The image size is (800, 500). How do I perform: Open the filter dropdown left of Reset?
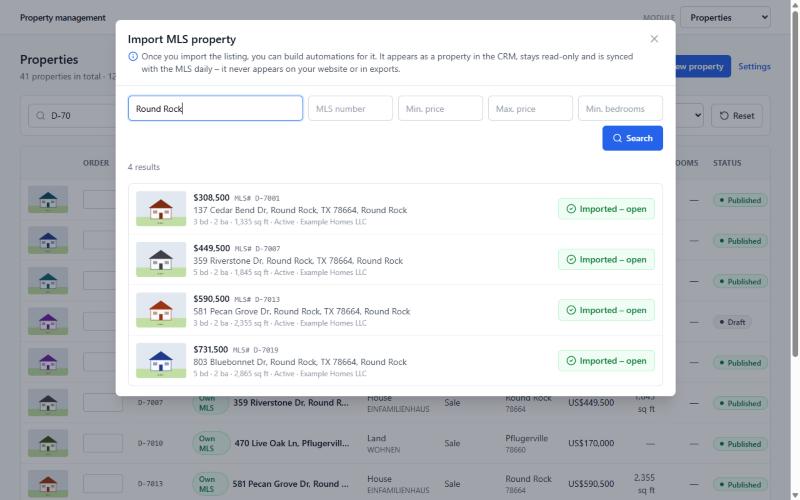pos(690,116)
